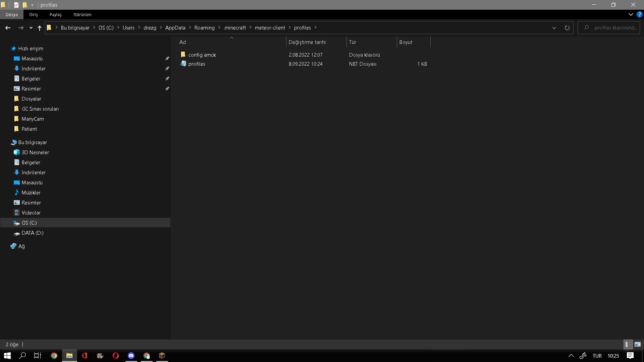Open recent locations dropdown arrow
The height and width of the screenshot is (362, 644).
[31, 28]
